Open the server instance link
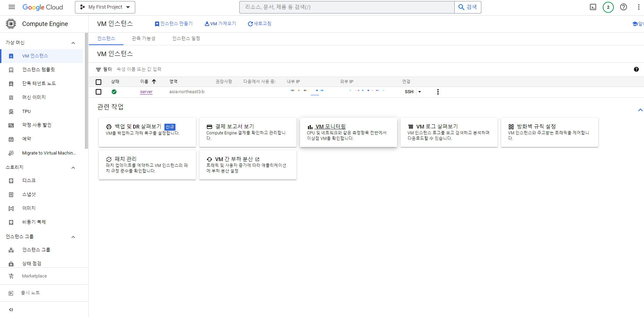This screenshot has height=317, width=644. tap(146, 92)
